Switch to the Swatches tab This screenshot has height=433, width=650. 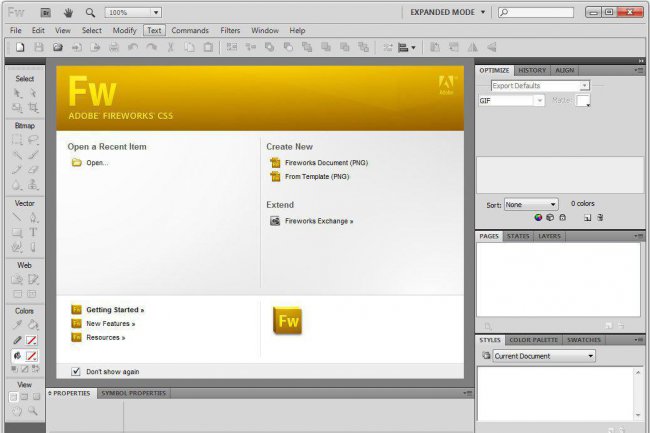pos(584,340)
